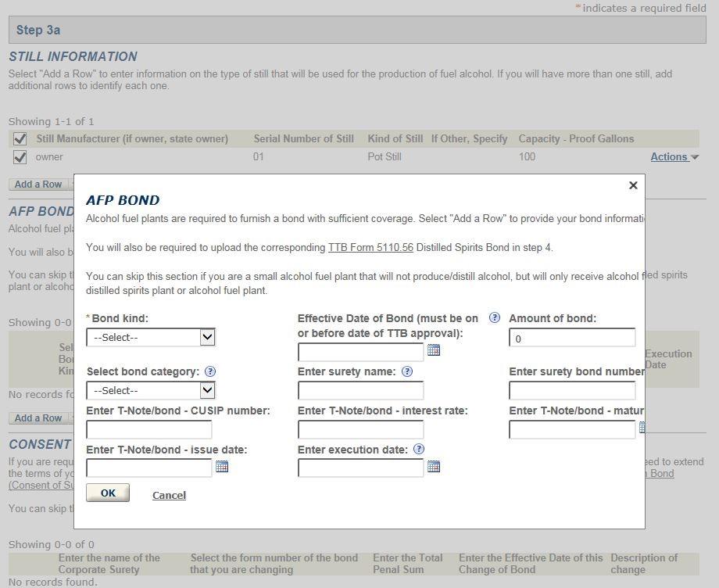The height and width of the screenshot is (588, 719).
Task: Toggle the select-all checkbox in still table header
Action: coord(20,139)
